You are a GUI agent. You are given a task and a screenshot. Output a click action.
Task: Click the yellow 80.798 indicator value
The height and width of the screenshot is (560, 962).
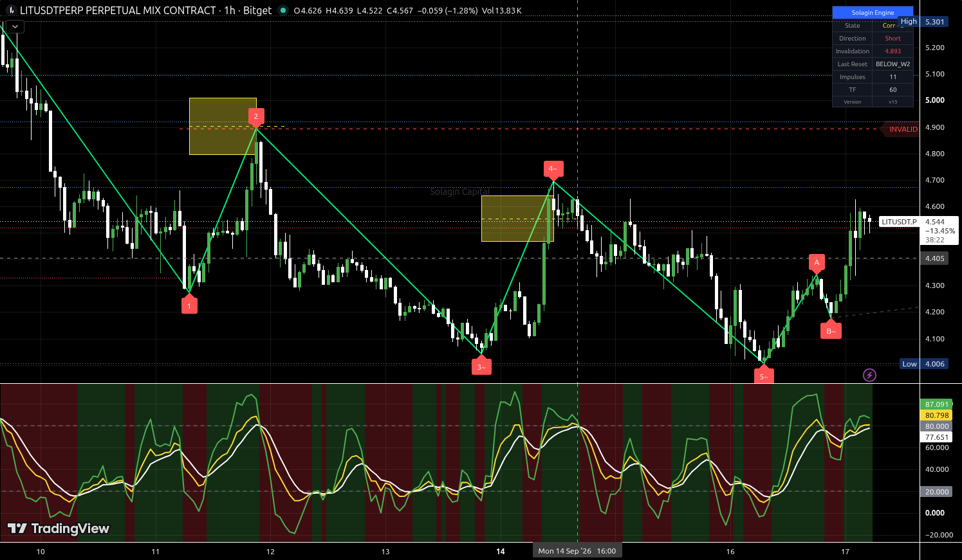click(x=937, y=415)
